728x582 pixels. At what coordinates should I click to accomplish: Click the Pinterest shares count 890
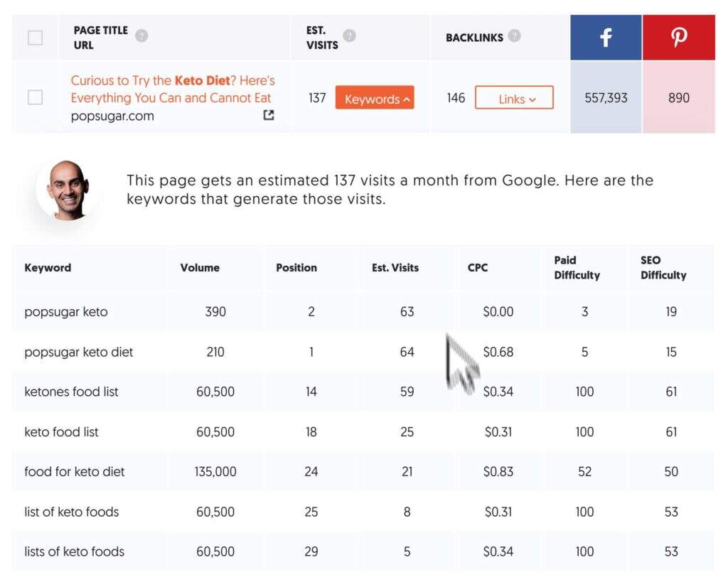click(678, 97)
